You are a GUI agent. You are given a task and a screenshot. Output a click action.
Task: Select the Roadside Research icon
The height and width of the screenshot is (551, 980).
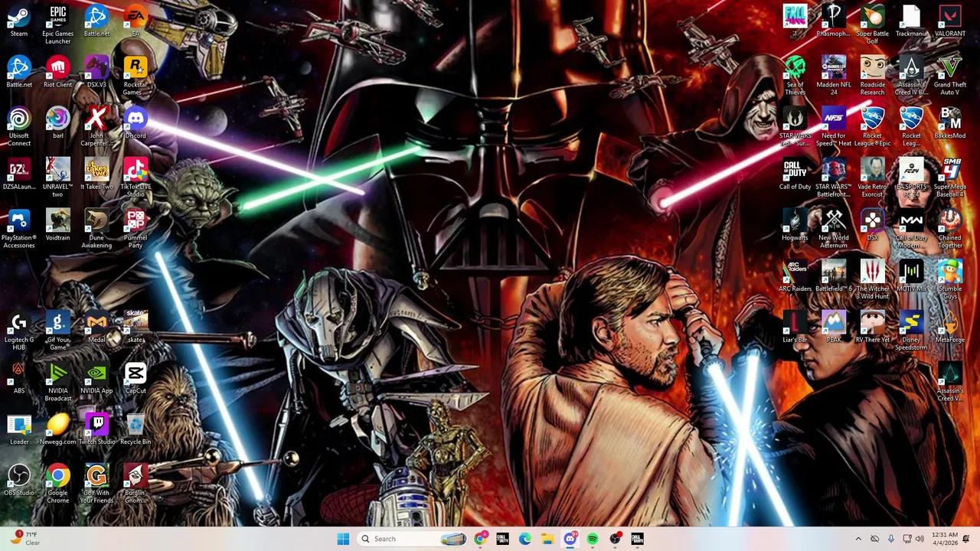(872, 76)
